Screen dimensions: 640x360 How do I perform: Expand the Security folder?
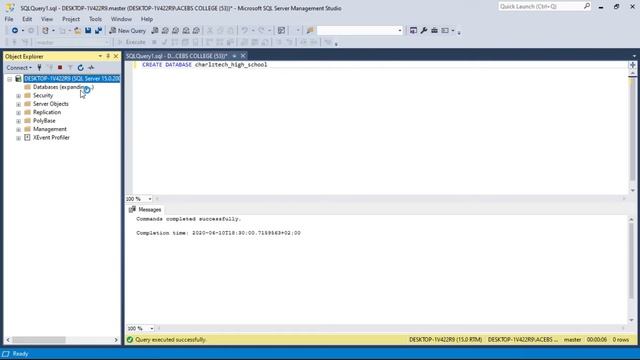18,96
